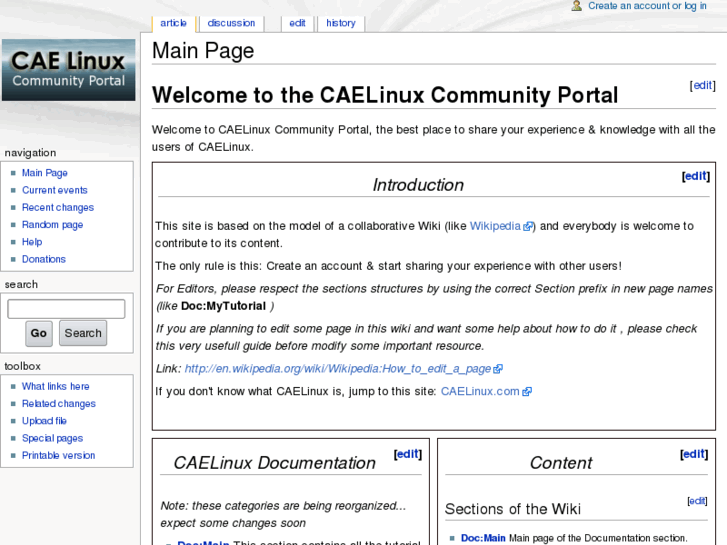Viewport: 727px width, 545px height.
Task: Open Doc:Main link under Sections of the Wiki
Action: tap(483, 538)
